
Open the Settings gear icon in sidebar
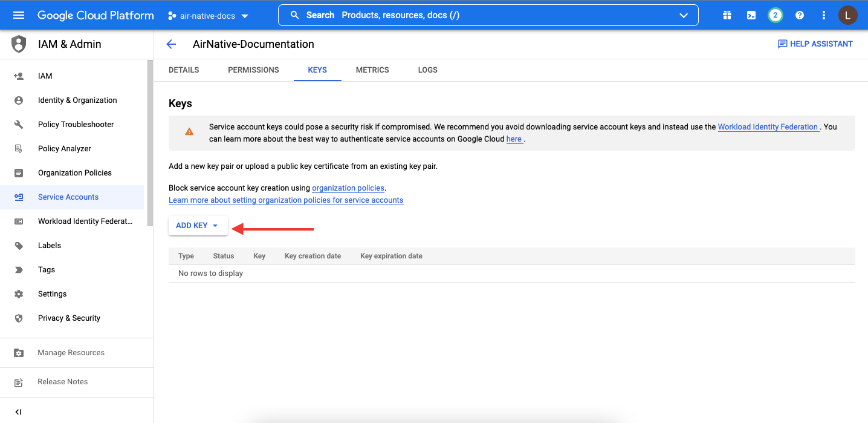click(x=19, y=294)
